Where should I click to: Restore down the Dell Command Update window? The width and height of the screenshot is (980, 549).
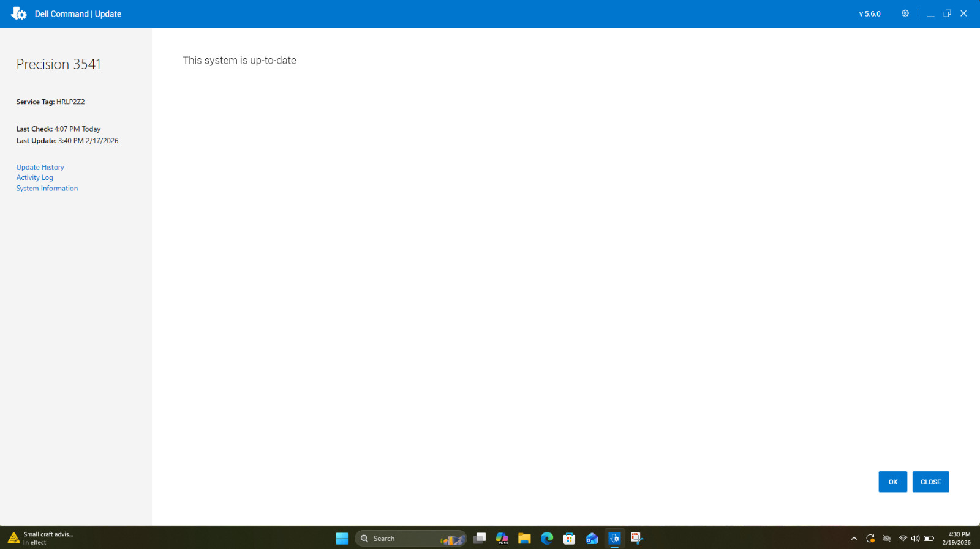pos(947,13)
